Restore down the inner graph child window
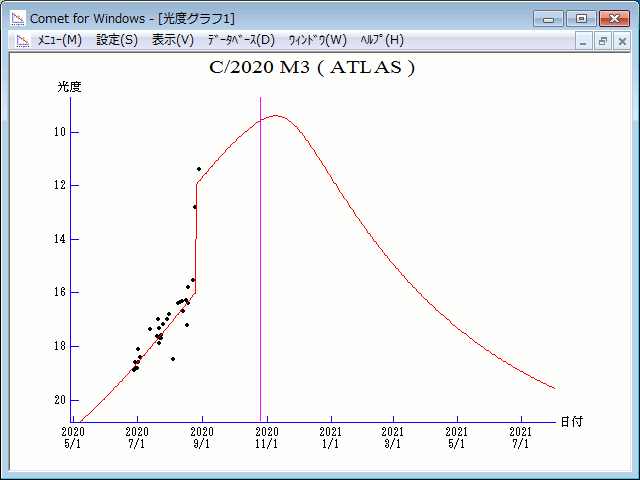640x480 pixels. pyautogui.click(x=603, y=41)
